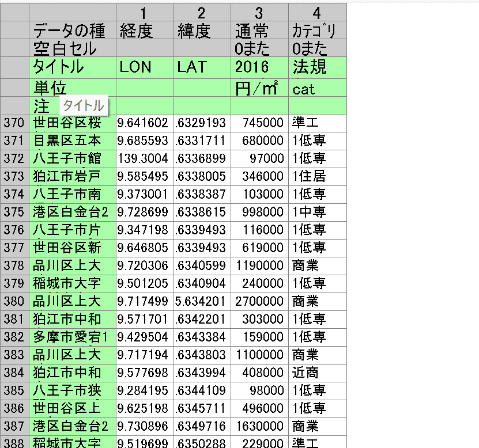
Task: Select longitude value 9.730896
Action: (x=145, y=427)
